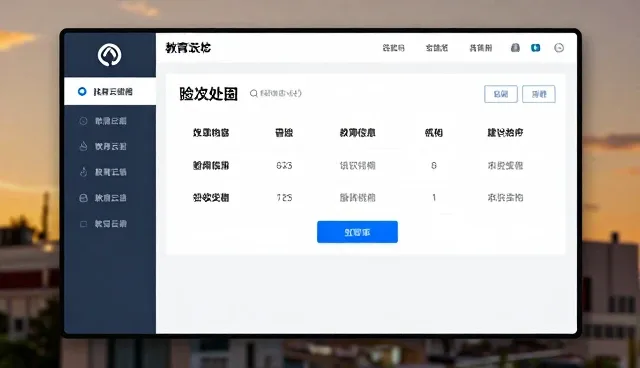The height and width of the screenshot is (368, 640).
Task: Click the single-digit cell in the first data row
Action: coord(434,166)
